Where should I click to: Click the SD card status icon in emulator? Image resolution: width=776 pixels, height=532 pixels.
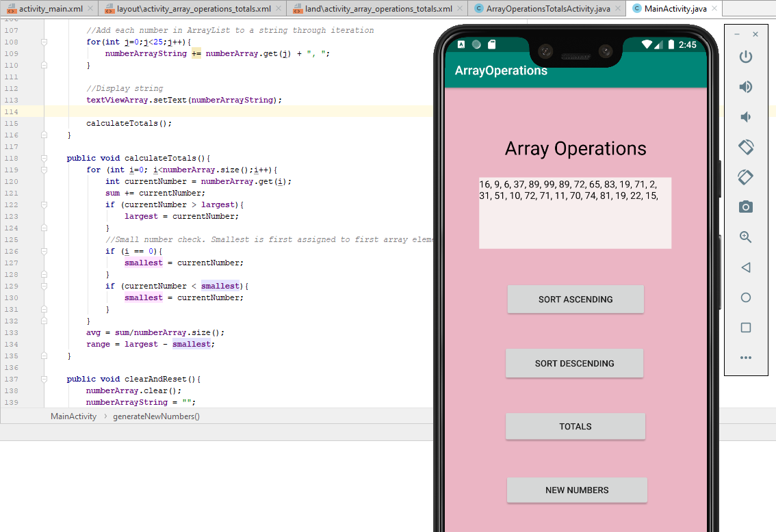pos(491,44)
